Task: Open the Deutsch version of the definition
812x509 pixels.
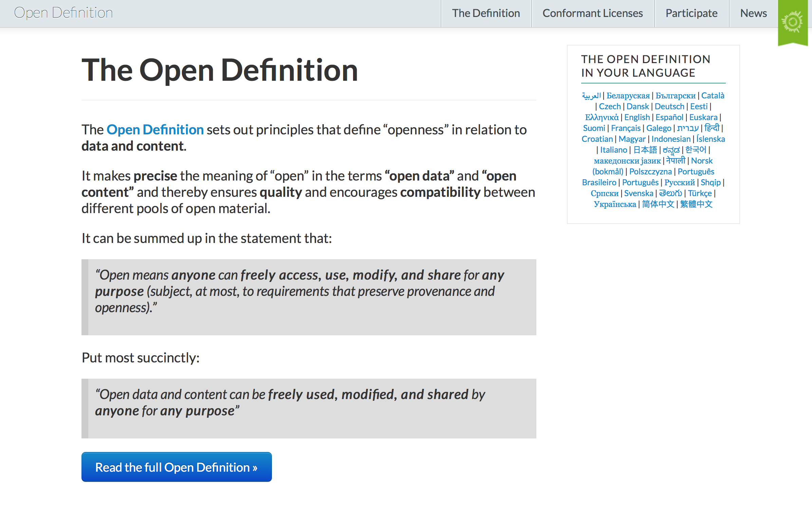Action: [669, 106]
